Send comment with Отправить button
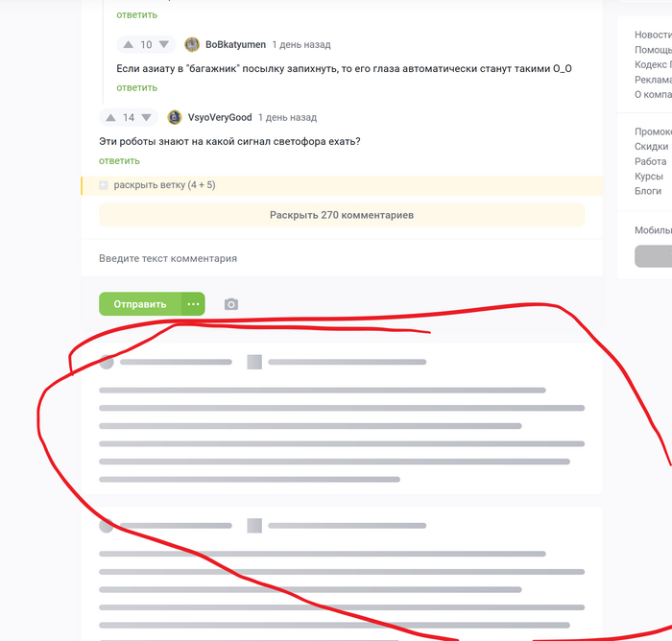The image size is (672, 641). (x=140, y=304)
